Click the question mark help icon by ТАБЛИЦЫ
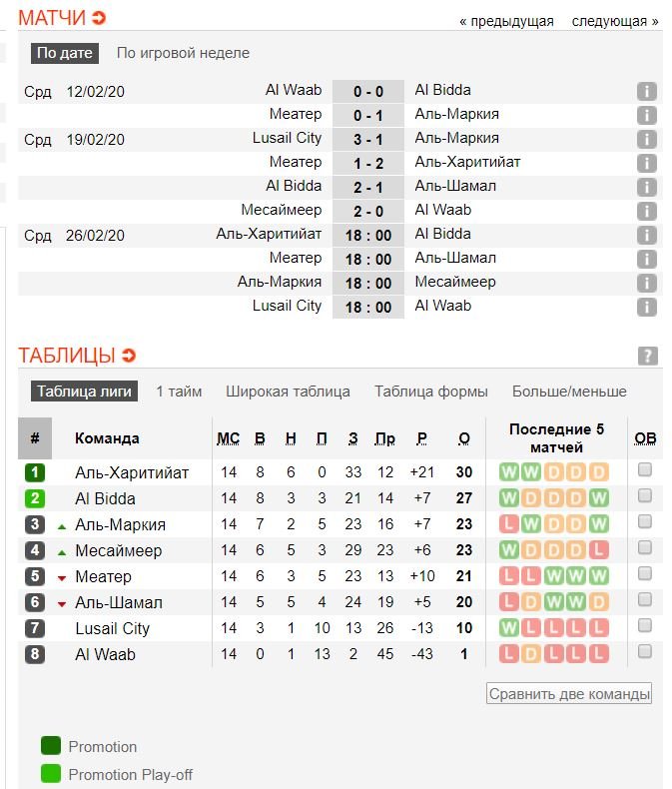Viewport: 672px width, 789px height. [647, 356]
